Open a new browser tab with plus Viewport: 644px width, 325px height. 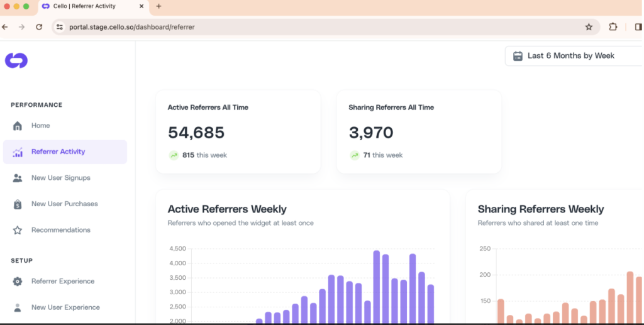coord(158,6)
